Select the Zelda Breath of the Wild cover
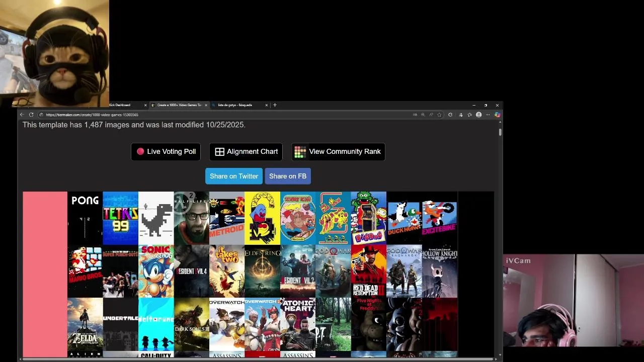644x362 pixels. pyautogui.click(x=85, y=324)
